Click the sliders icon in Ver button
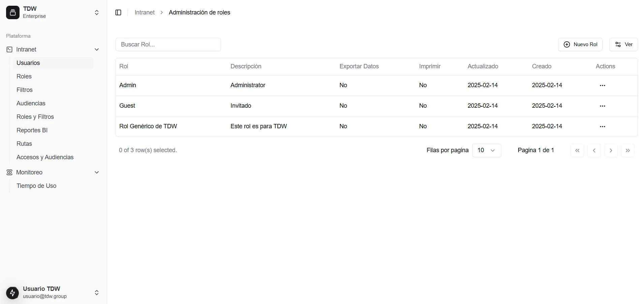The height and width of the screenshot is (304, 644). point(618,44)
